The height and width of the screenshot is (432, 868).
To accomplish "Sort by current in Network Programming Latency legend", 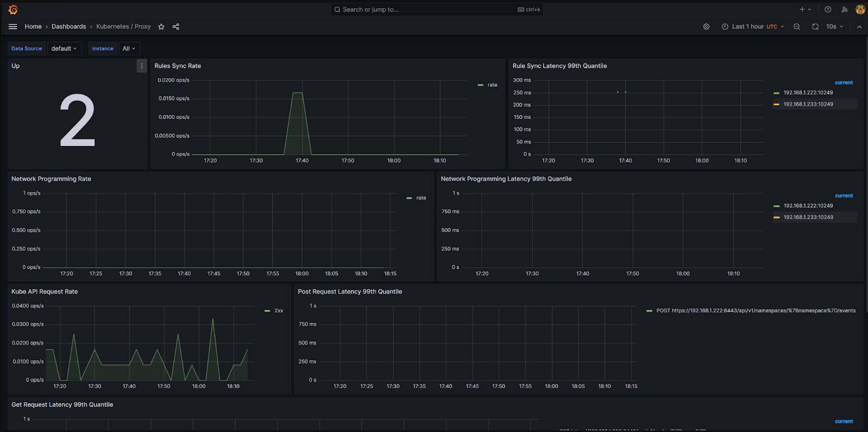I will click(x=844, y=195).
